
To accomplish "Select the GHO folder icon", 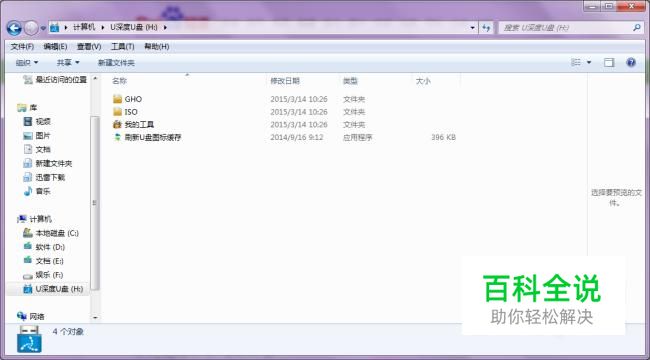I will pyautogui.click(x=117, y=99).
